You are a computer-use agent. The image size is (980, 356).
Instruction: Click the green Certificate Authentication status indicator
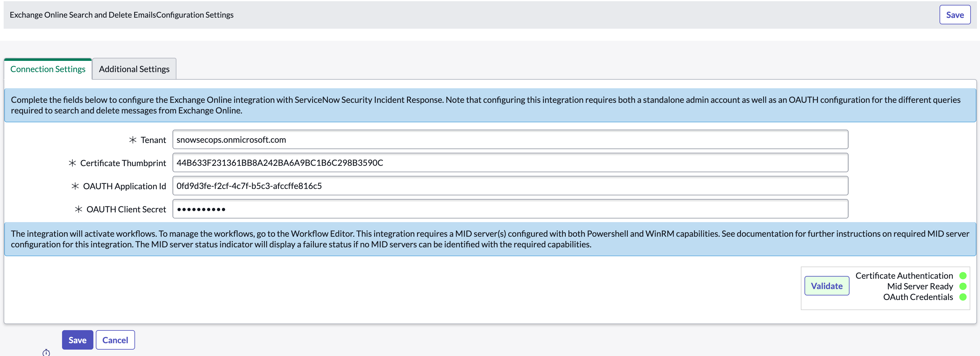tap(963, 276)
